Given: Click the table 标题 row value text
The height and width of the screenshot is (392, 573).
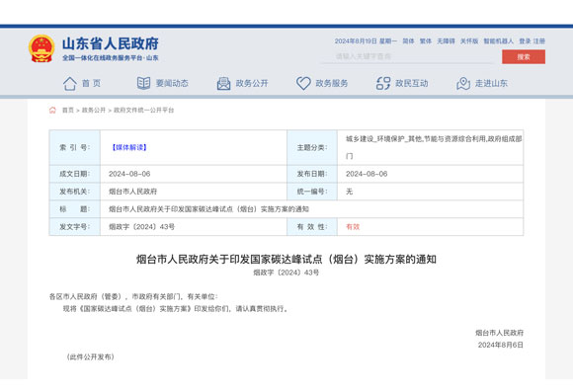Looking at the screenshot, I should pos(208,209).
